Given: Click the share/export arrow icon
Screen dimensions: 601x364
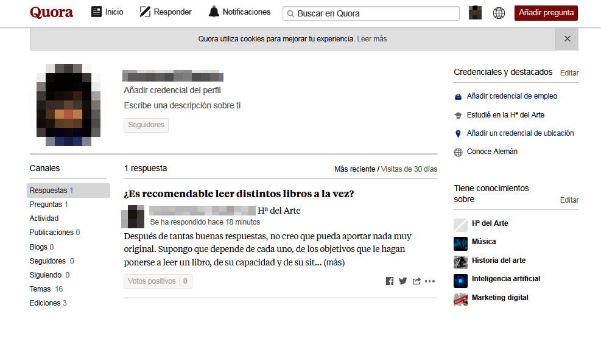Looking at the screenshot, I should 416,281.
